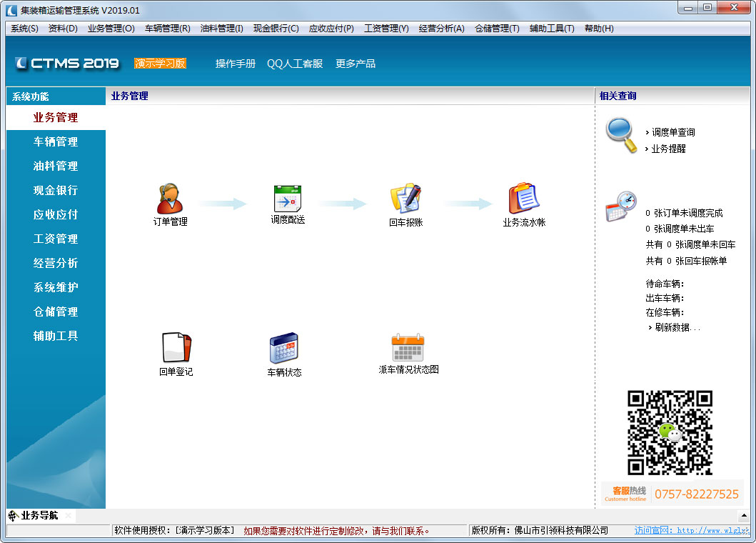Open the 业务管理(O) menu
The height and width of the screenshot is (543, 756).
tap(111, 29)
